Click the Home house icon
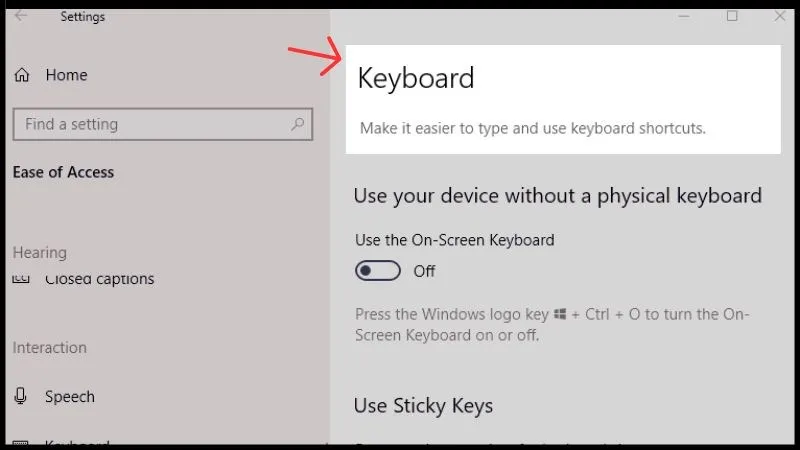Image resolution: width=800 pixels, height=450 pixels. coord(22,75)
